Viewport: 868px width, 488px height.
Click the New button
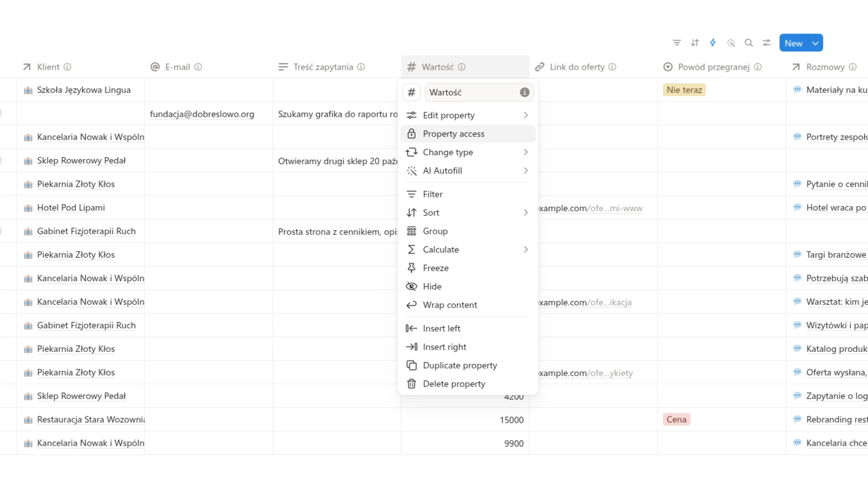tap(793, 43)
